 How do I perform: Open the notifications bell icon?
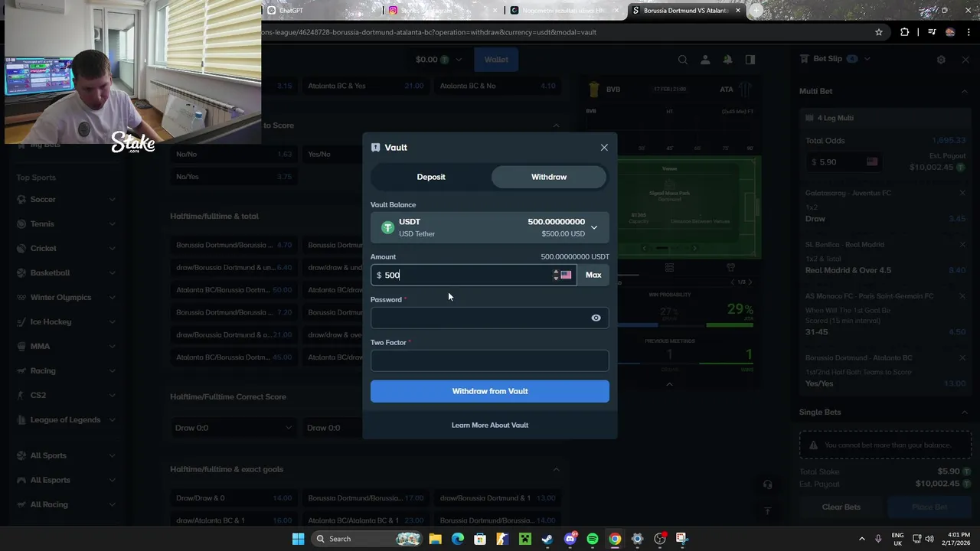[x=728, y=60]
